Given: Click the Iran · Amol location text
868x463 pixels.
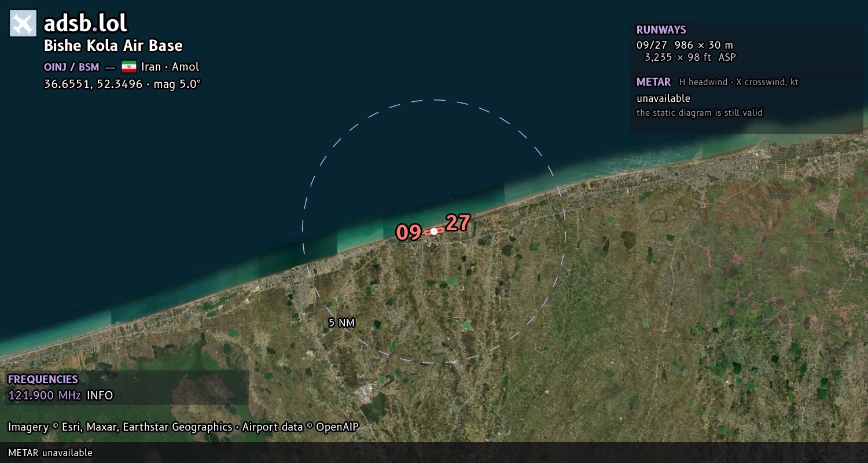Looking at the screenshot, I should 170,67.
